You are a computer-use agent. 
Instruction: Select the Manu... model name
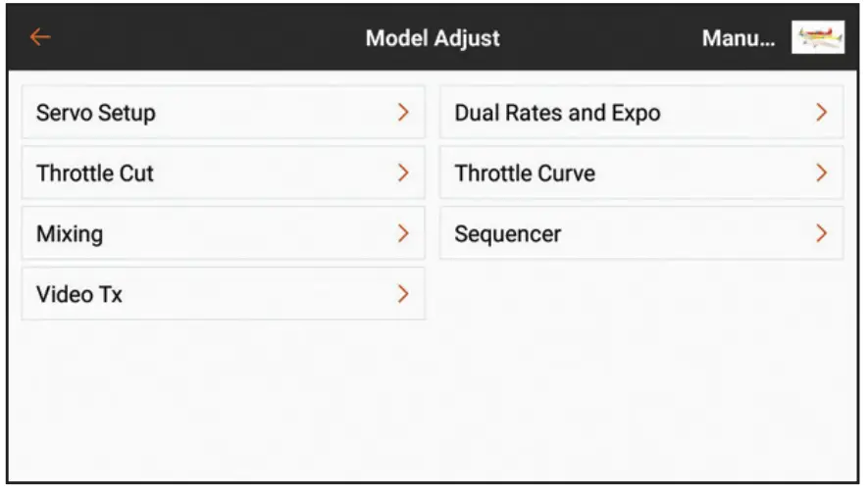[738, 39]
